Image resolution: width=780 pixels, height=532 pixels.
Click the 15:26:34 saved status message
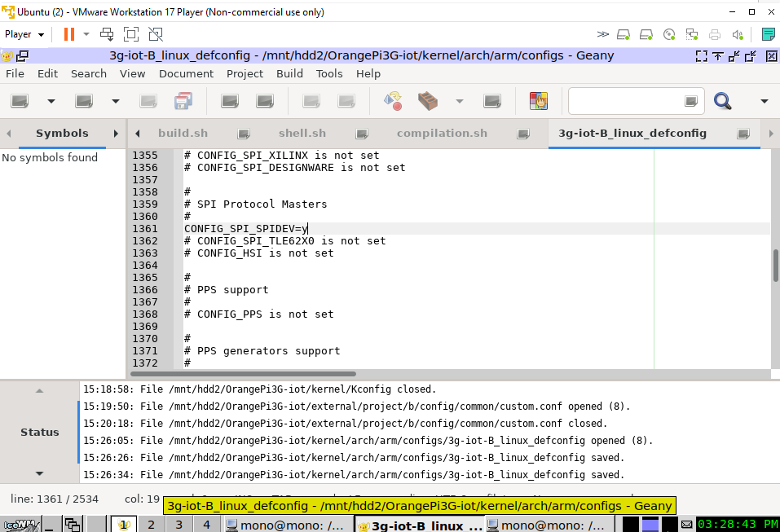point(353,475)
